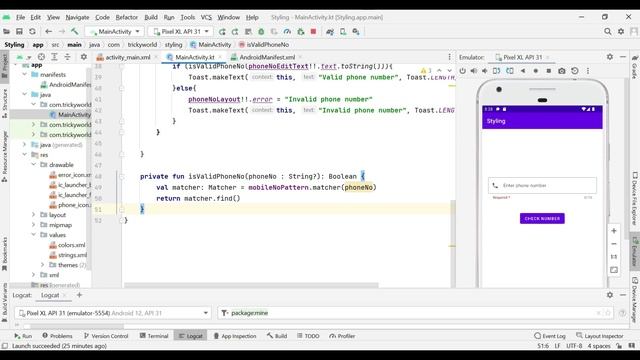Image resolution: width=640 pixels, height=360 pixels.
Task: Click the Save All toolbar icon
Action: point(19,31)
